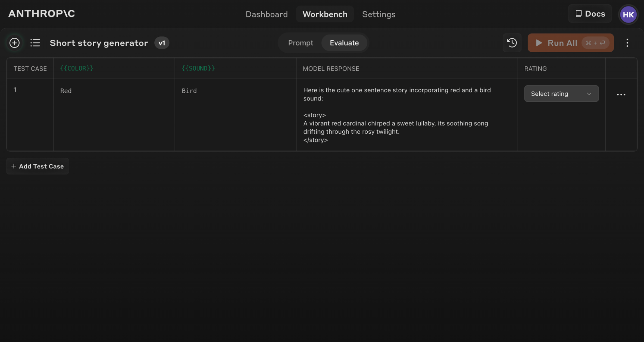Click the play icon on Run All
Screen dimensions: 644x342
pyautogui.click(x=539, y=43)
